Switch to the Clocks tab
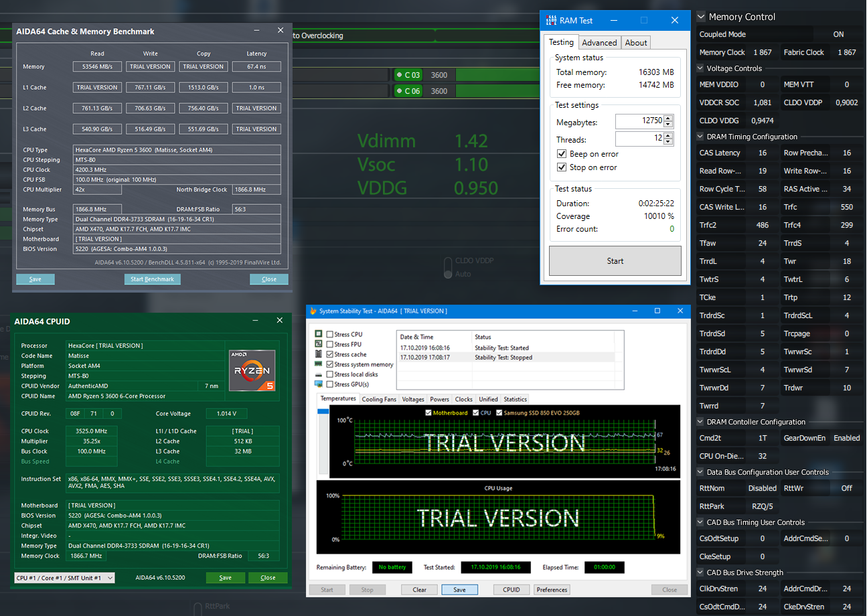This screenshot has height=616, width=867. (464, 399)
